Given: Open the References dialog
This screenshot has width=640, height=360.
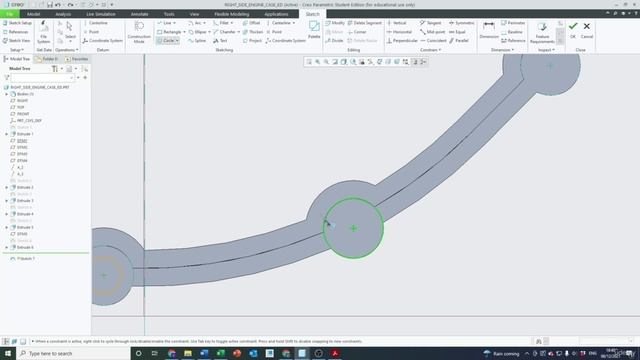Looking at the screenshot, I should coord(16,32).
